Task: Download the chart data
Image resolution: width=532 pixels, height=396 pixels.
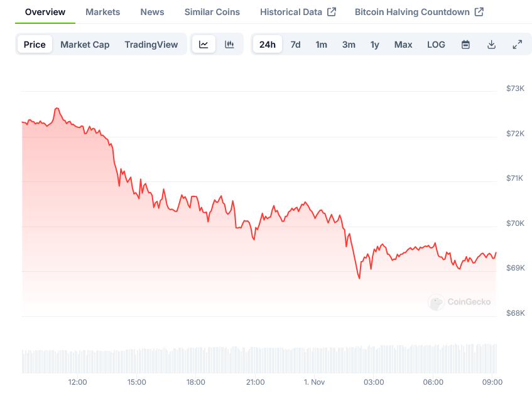Action: click(x=491, y=45)
